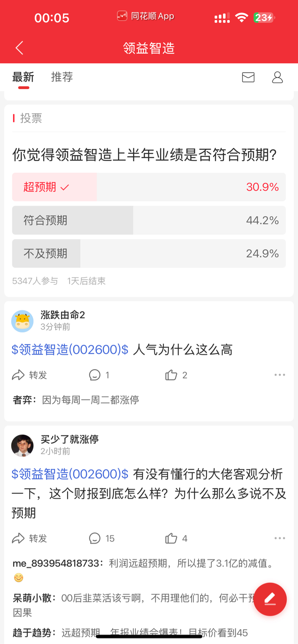Open more options on 买少了就涨停's post
This screenshot has width=298, height=644.
[280, 538]
